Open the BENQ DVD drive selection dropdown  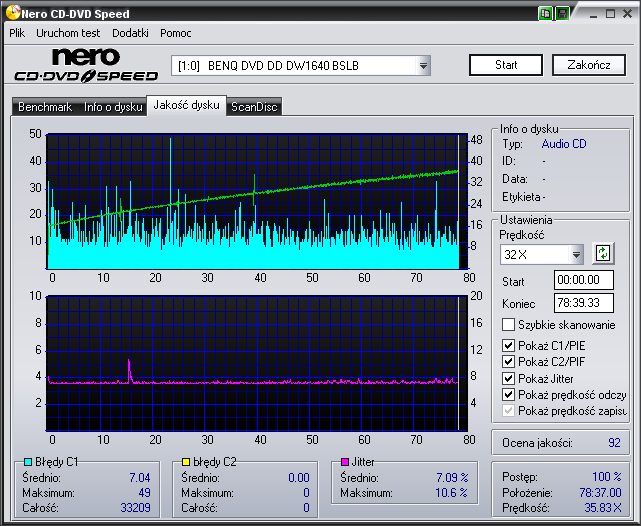click(424, 65)
